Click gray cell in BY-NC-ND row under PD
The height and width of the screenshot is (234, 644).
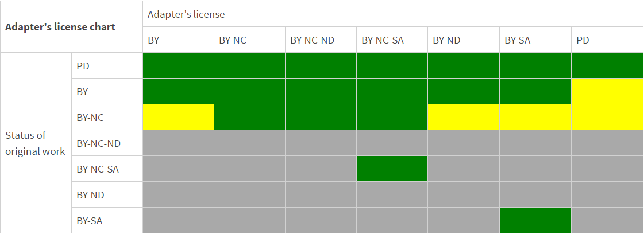pos(607,143)
